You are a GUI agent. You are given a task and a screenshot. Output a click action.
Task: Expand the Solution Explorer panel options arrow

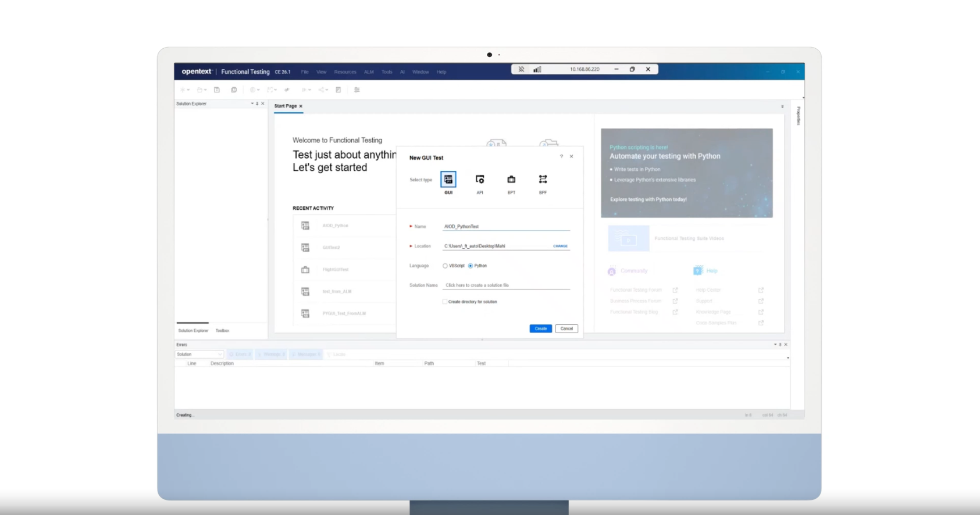[252, 103]
